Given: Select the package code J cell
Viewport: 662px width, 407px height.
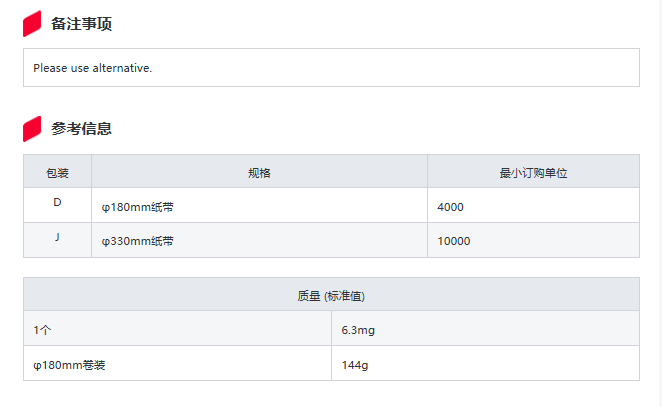Looking at the screenshot, I should click(x=57, y=237).
